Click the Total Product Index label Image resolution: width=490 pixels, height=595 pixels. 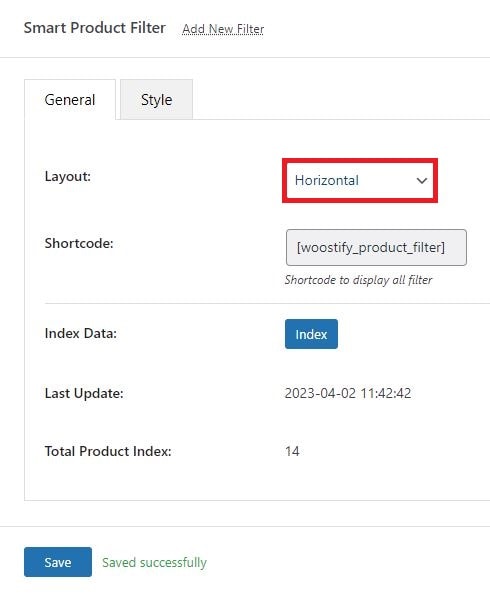(x=108, y=451)
